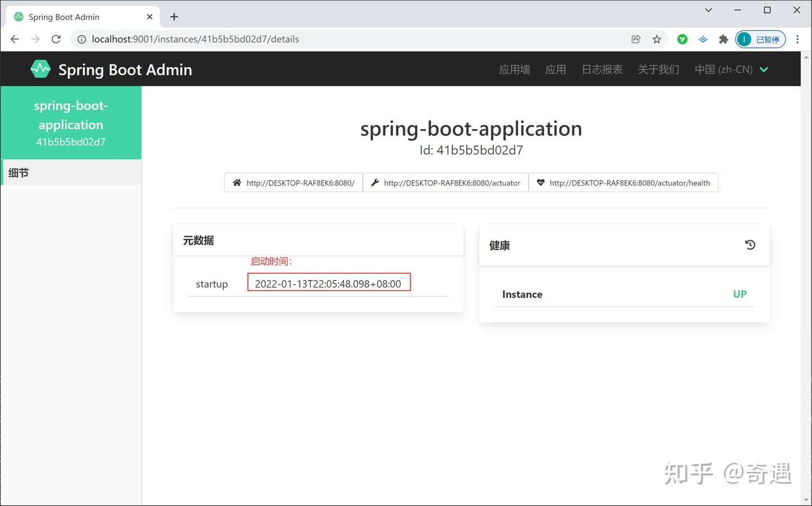The width and height of the screenshot is (812, 506).
Task: Reload the page with the refresh icon
Action: coord(56,39)
